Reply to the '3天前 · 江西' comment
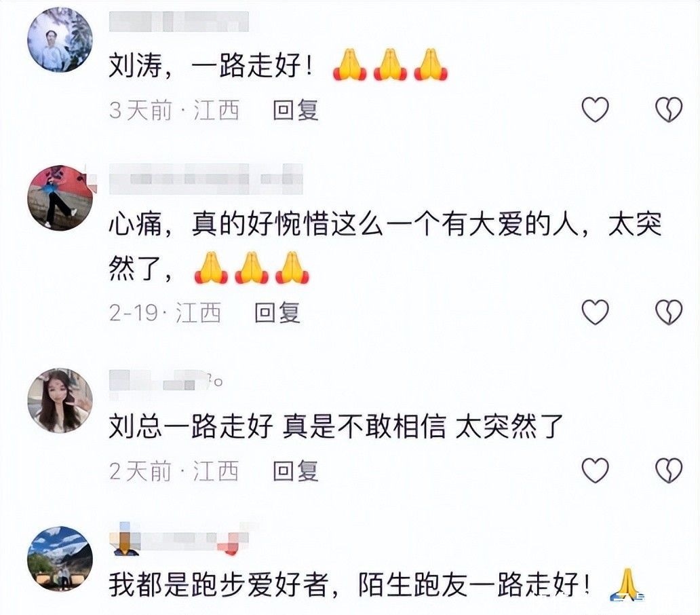 (x=296, y=111)
